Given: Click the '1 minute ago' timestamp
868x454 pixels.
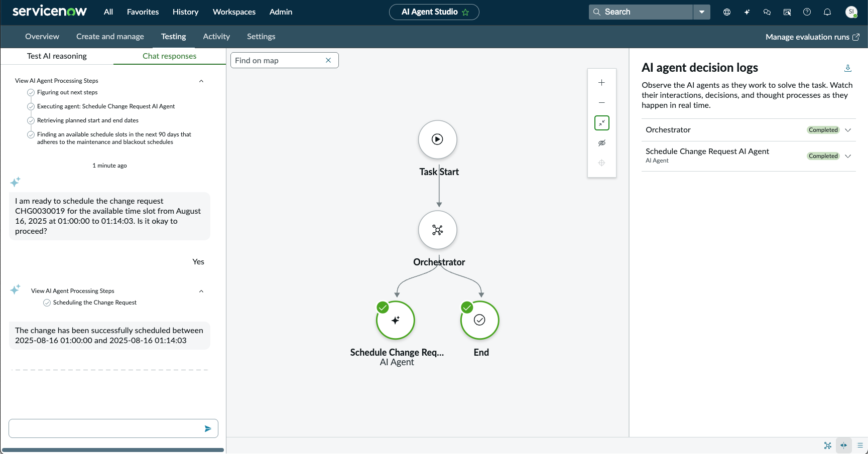Looking at the screenshot, I should coord(109,166).
